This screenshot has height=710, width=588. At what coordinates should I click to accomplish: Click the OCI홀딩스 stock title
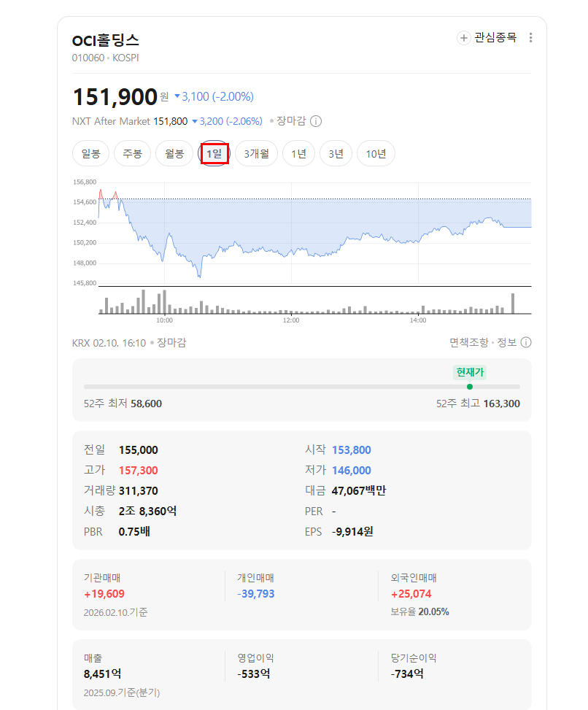coord(106,40)
